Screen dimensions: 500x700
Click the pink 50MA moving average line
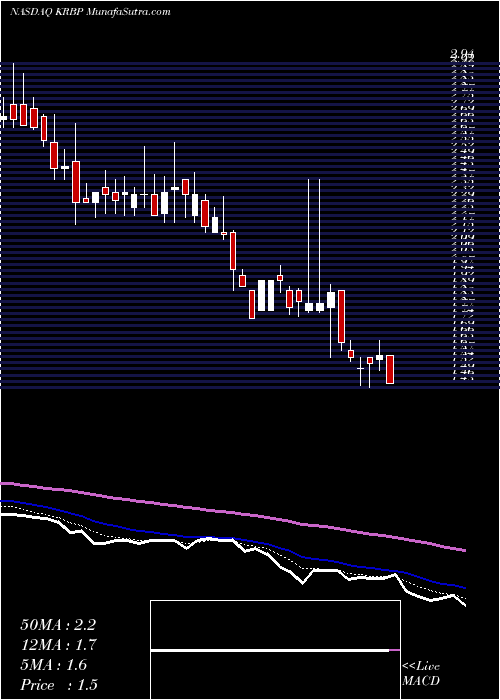point(232,512)
